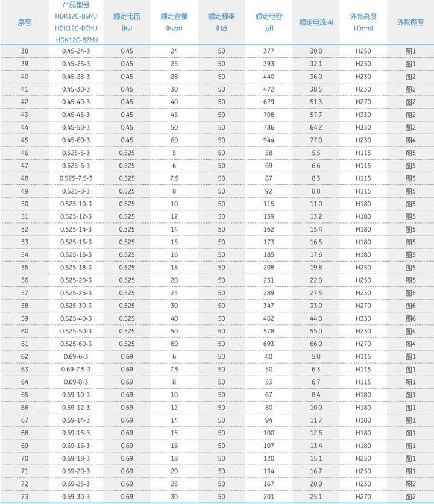Click the 外壳高度 H(mm) header
This screenshot has height=504, width=434.
tap(363, 22)
